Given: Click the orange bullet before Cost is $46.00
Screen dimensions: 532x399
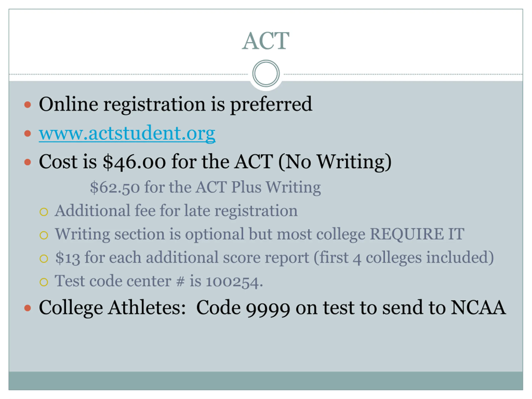Looking at the screenshot, I should (x=28, y=162).
